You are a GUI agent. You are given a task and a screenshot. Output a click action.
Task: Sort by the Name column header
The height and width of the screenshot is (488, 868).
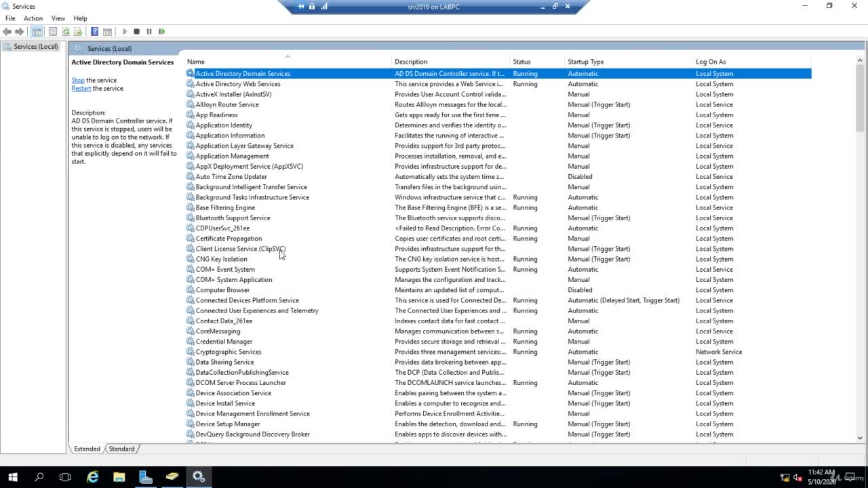pos(288,62)
